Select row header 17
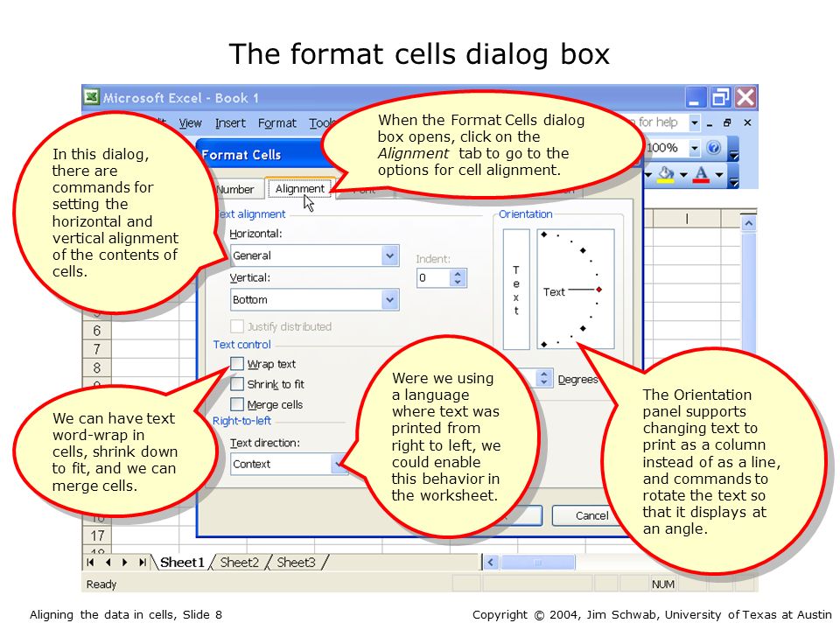 point(97,535)
